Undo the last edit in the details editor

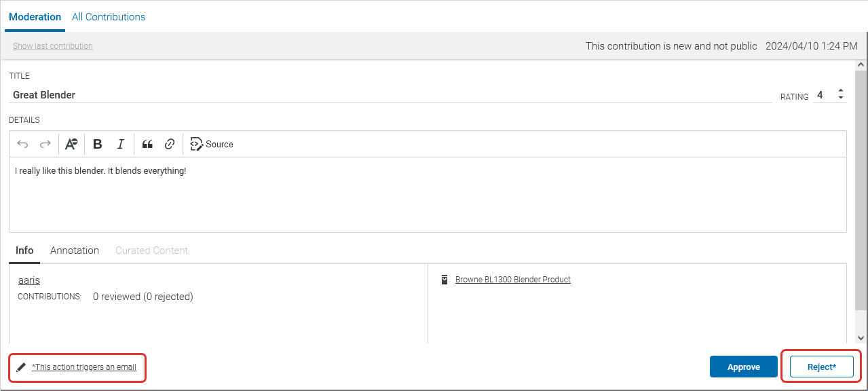pyautogui.click(x=22, y=143)
